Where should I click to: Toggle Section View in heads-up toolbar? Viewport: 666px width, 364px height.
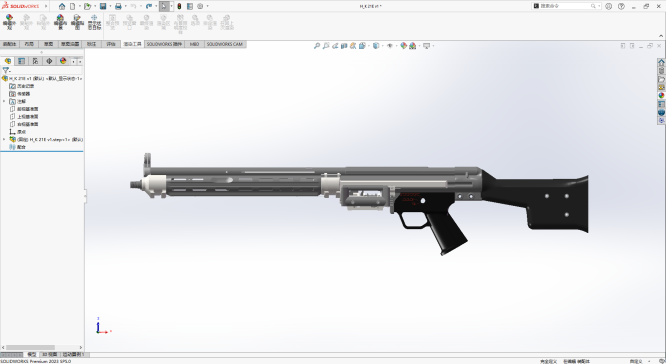pos(344,46)
